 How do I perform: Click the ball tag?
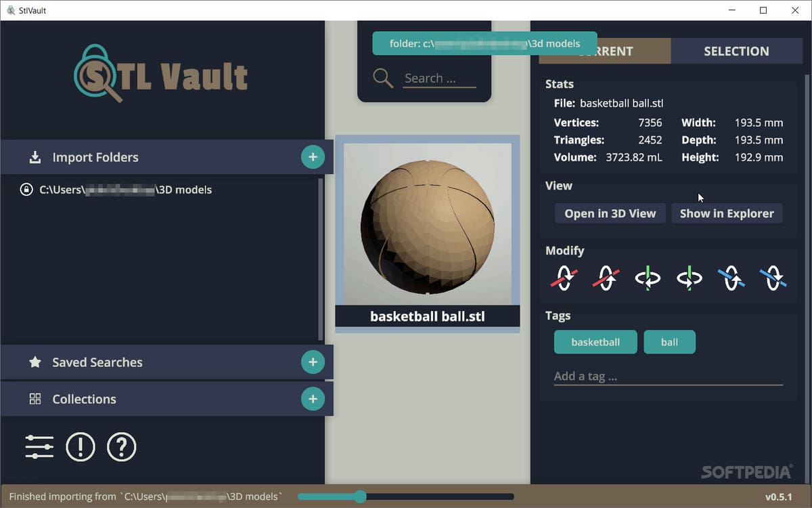670,342
